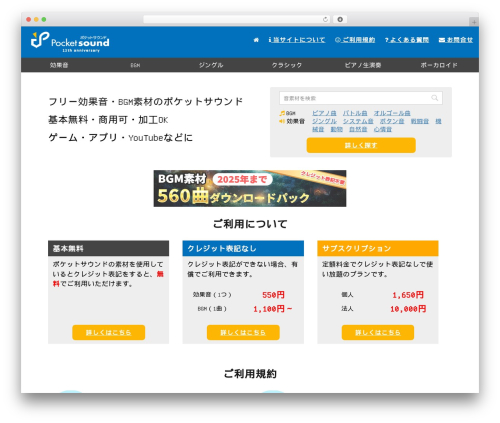Click the 1,650円 price text

408,295
